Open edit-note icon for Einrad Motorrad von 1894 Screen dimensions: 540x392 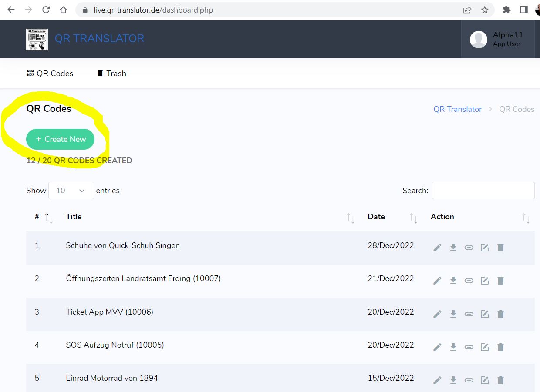(x=484, y=380)
